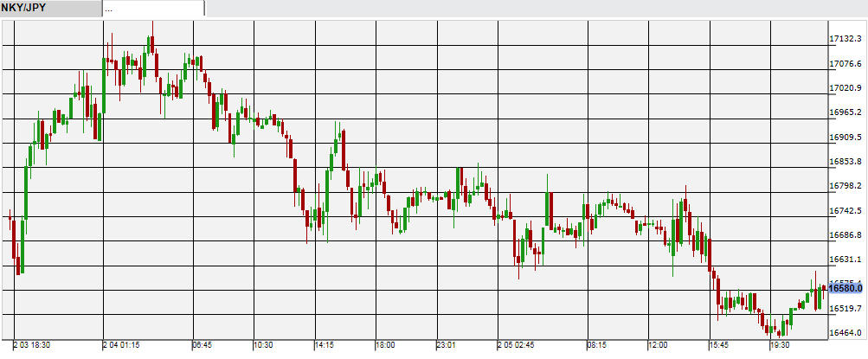Select the NKY/JPY chart tab

point(50,8)
